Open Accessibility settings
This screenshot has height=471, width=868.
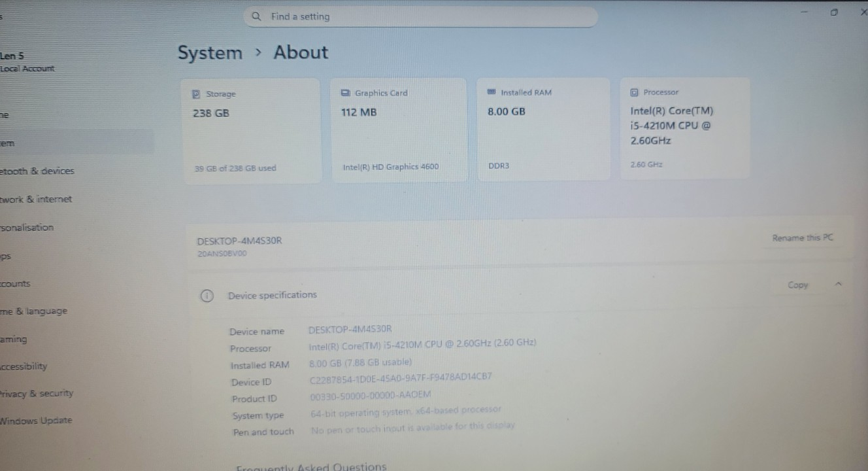[x=24, y=366]
